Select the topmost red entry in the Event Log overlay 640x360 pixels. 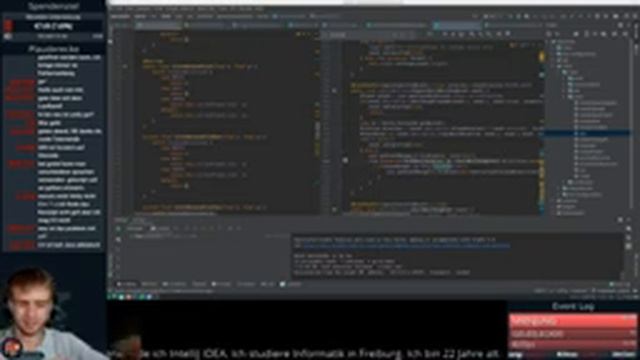tap(573, 321)
